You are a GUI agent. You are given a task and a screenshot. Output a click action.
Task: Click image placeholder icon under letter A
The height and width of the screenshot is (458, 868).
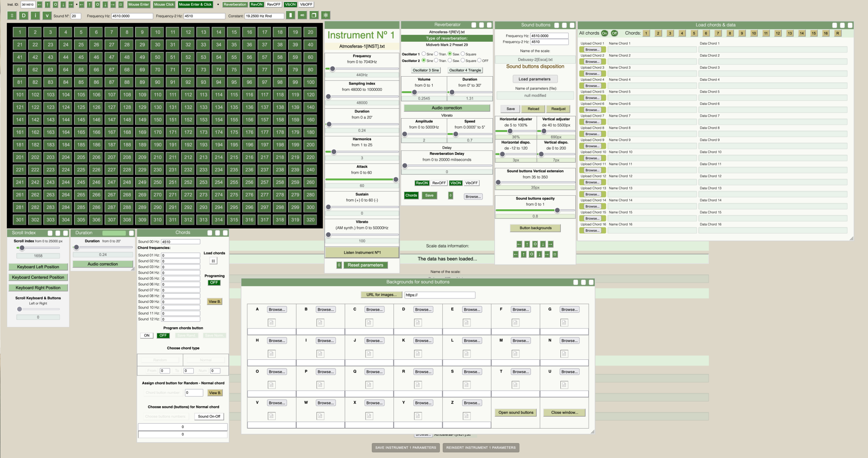point(272,322)
